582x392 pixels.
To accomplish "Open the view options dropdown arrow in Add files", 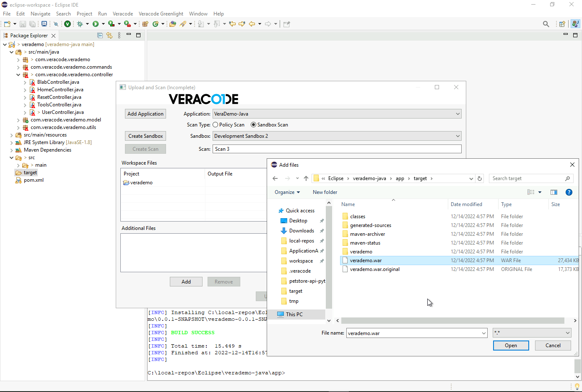I will click(540, 192).
